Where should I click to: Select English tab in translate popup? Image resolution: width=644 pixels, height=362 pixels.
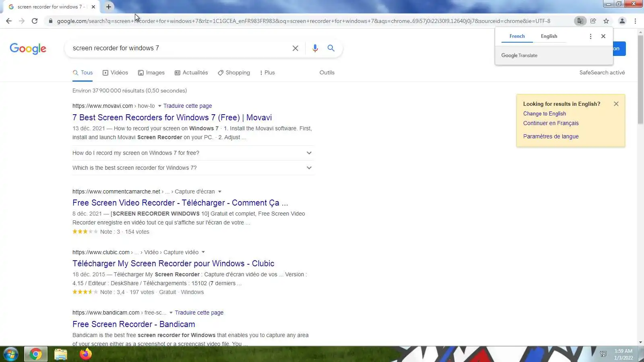(x=549, y=36)
